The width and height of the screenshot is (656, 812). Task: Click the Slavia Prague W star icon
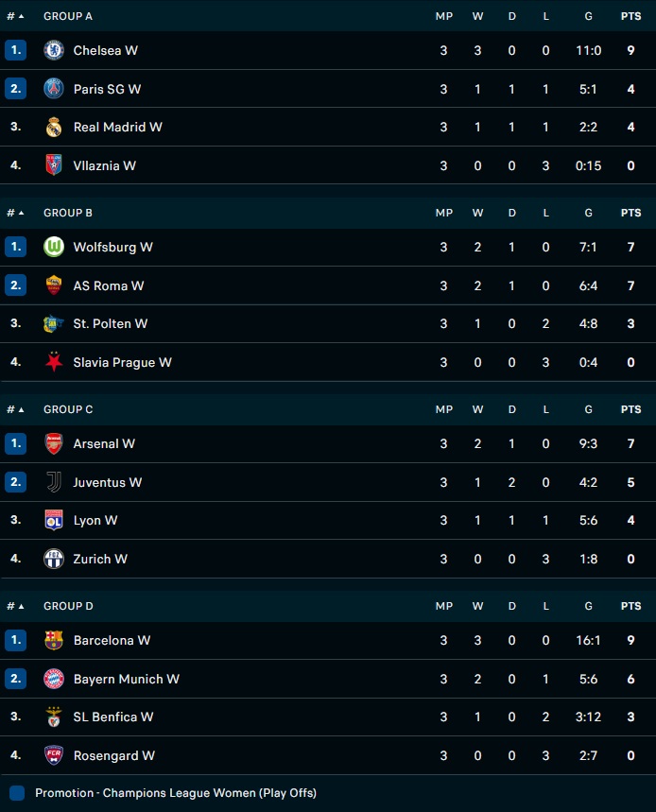pyautogui.click(x=54, y=362)
